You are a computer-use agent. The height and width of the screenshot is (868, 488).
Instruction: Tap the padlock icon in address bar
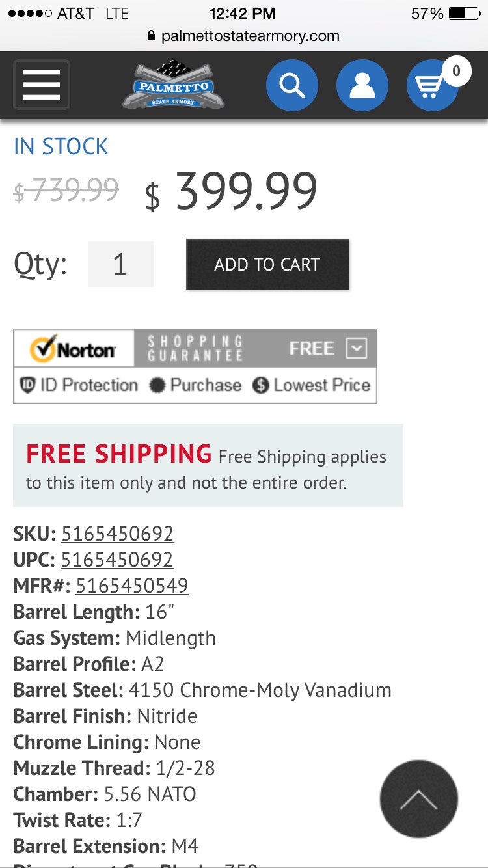(152, 36)
